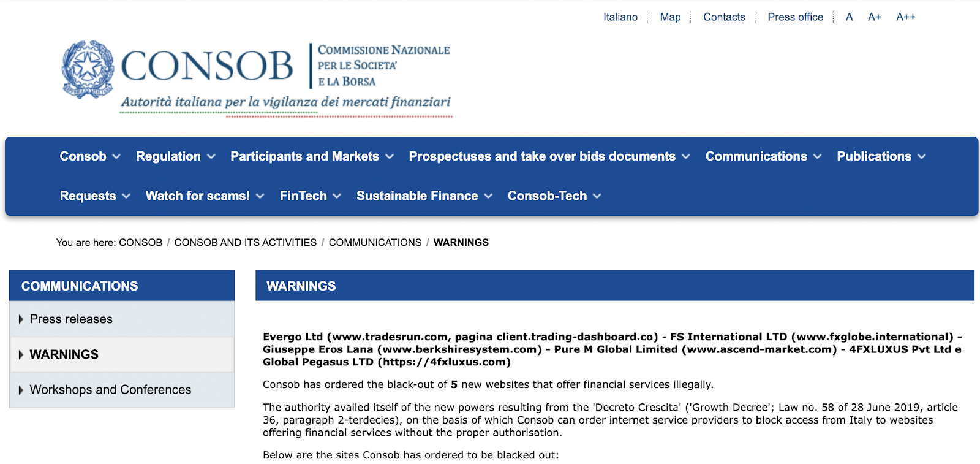Expand the FinTech menu chevron
Viewport: 980px width, 464px height.
(337, 196)
